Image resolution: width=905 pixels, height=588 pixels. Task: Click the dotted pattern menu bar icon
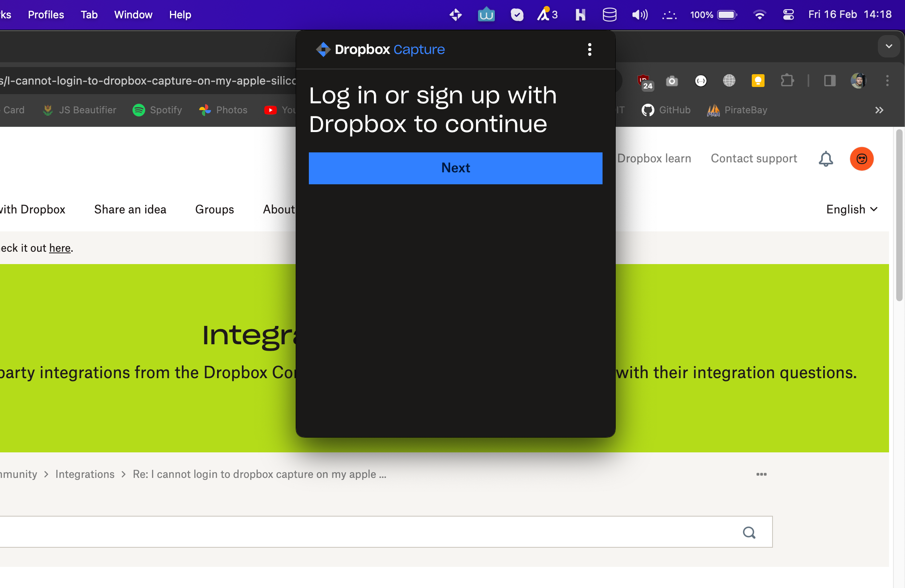(x=669, y=15)
